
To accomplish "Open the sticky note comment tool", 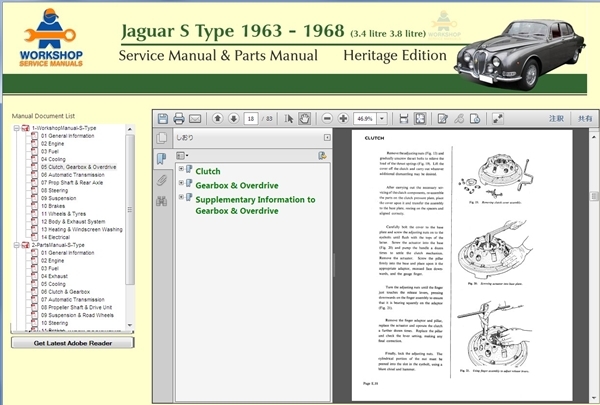I will tap(443, 119).
